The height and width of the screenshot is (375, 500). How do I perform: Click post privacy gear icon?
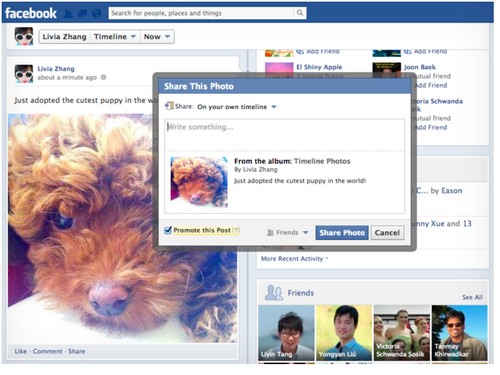(x=104, y=77)
